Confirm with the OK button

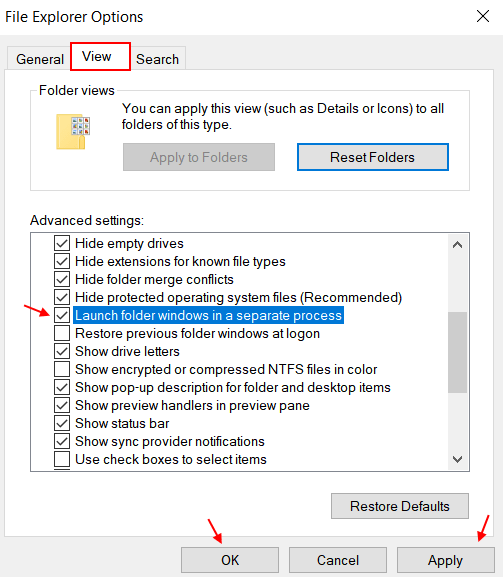230,560
